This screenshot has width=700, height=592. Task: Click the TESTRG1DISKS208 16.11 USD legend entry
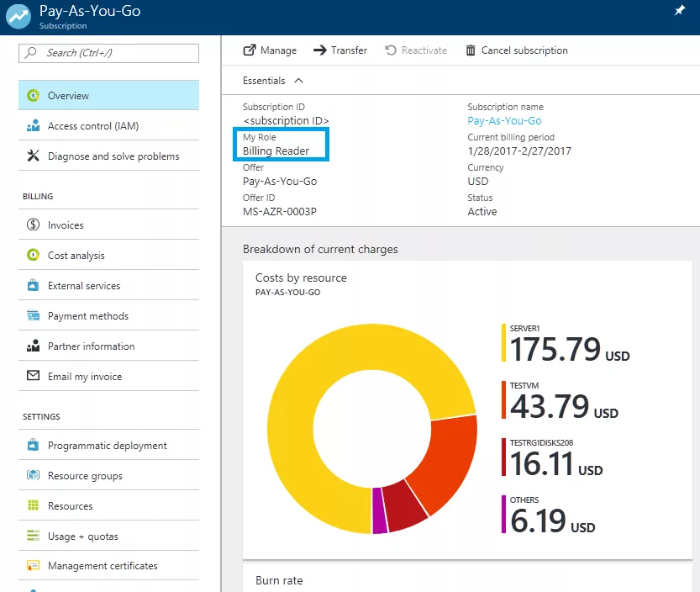coord(552,457)
